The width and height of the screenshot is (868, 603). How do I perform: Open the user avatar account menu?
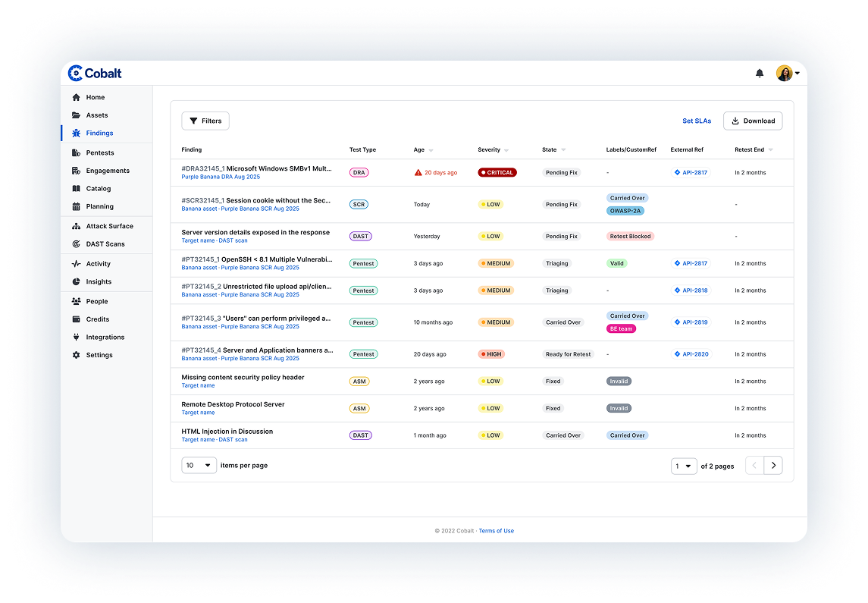pyautogui.click(x=785, y=73)
